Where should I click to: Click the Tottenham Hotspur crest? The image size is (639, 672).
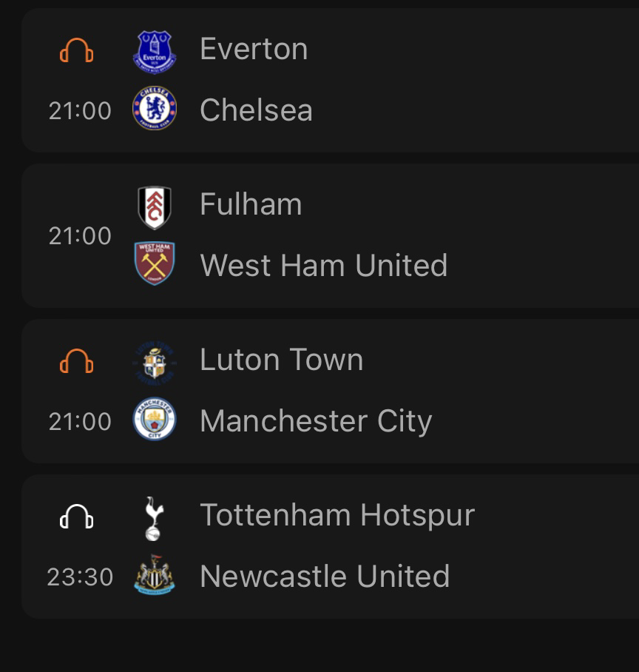(153, 517)
